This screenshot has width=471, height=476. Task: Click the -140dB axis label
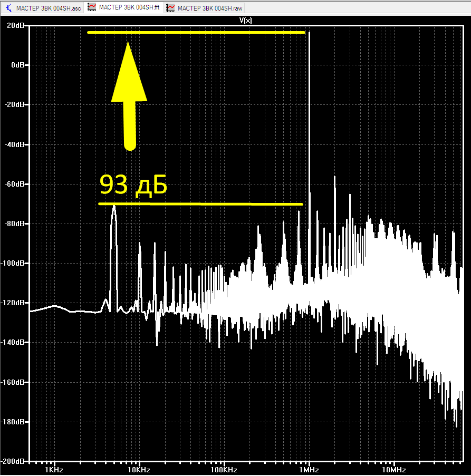click(13, 343)
